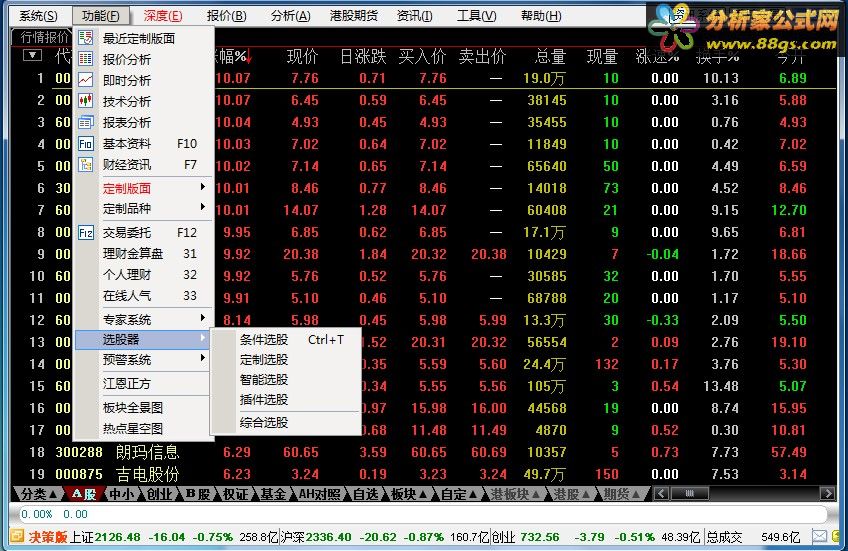This screenshot has width=848, height=551.
Task: Click the 日涨跌 column header
Action: click(x=363, y=56)
